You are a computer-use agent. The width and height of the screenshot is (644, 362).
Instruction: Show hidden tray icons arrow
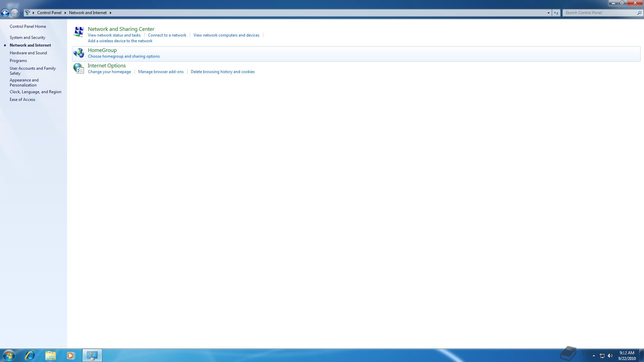[594, 356]
